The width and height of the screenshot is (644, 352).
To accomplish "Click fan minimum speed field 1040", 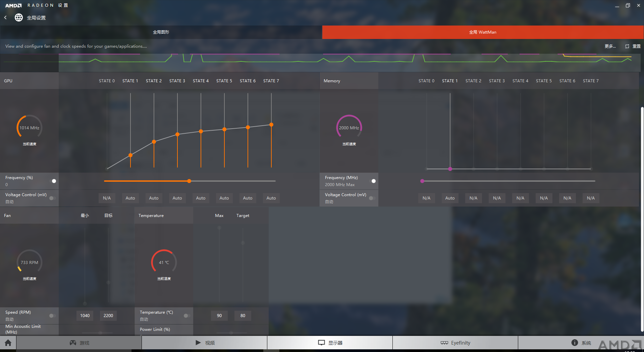I will (x=85, y=316).
